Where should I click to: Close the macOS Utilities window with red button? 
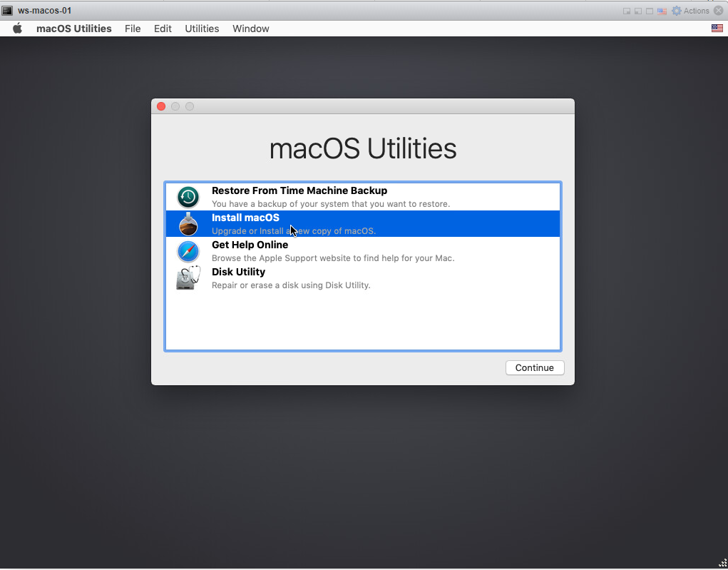click(161, 106)
